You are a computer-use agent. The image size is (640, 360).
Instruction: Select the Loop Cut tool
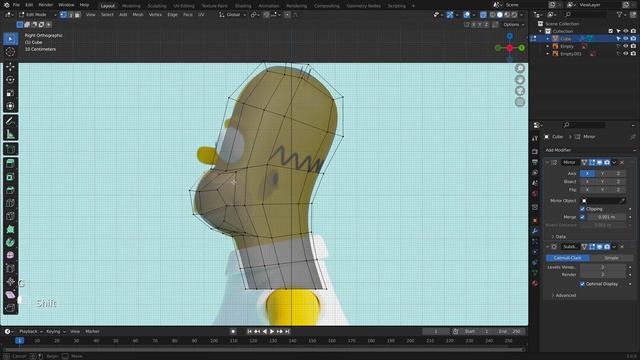click(x=10, y=203)
